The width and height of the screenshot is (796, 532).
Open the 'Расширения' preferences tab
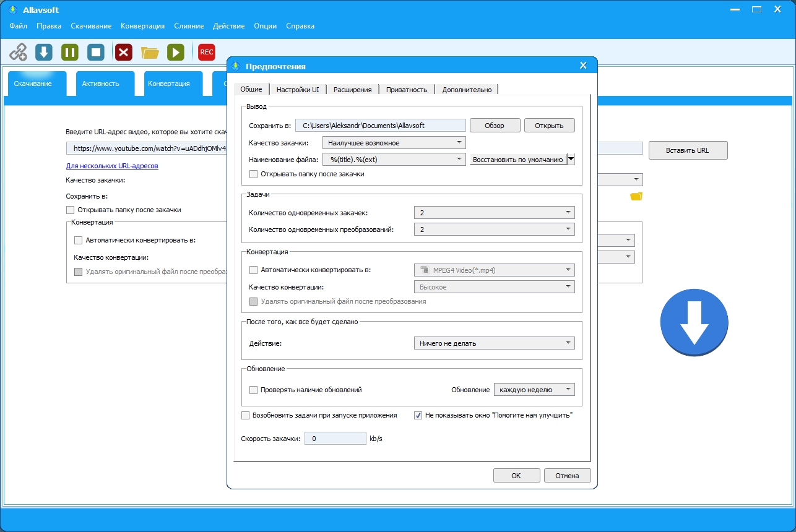[x=352, y=89]
